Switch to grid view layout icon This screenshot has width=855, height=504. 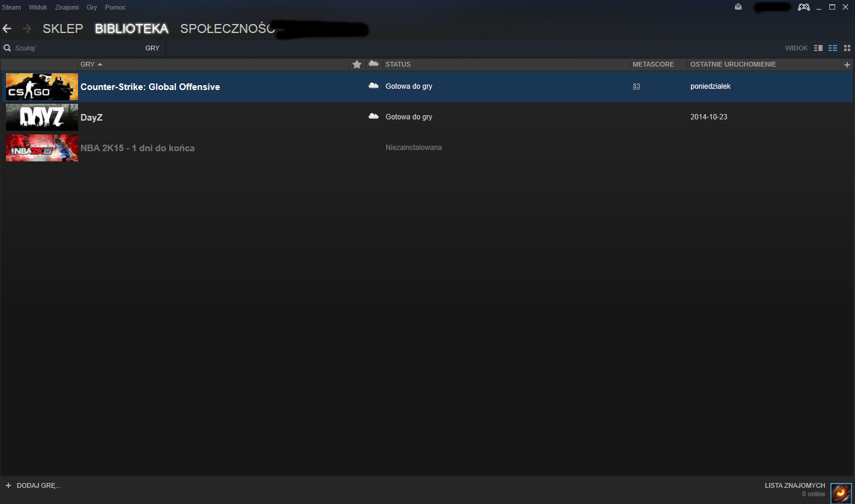click(847, 48)
